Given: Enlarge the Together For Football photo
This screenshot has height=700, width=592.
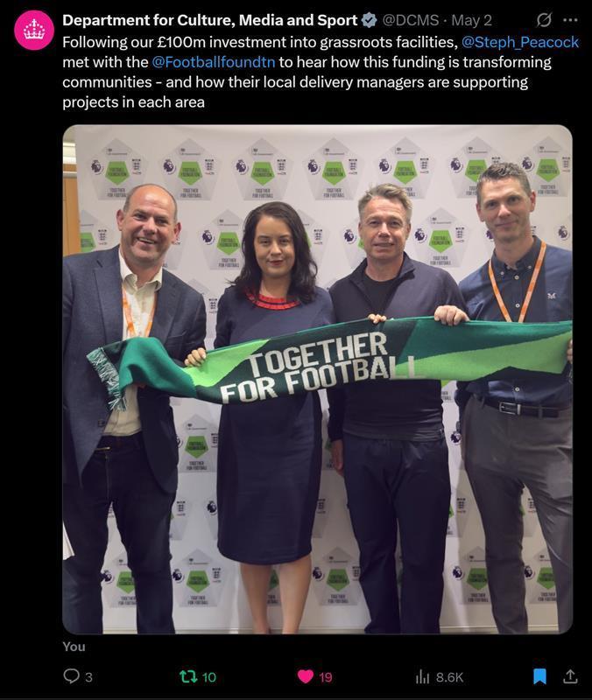Looking at the screenshot, I should pos(317,379).
